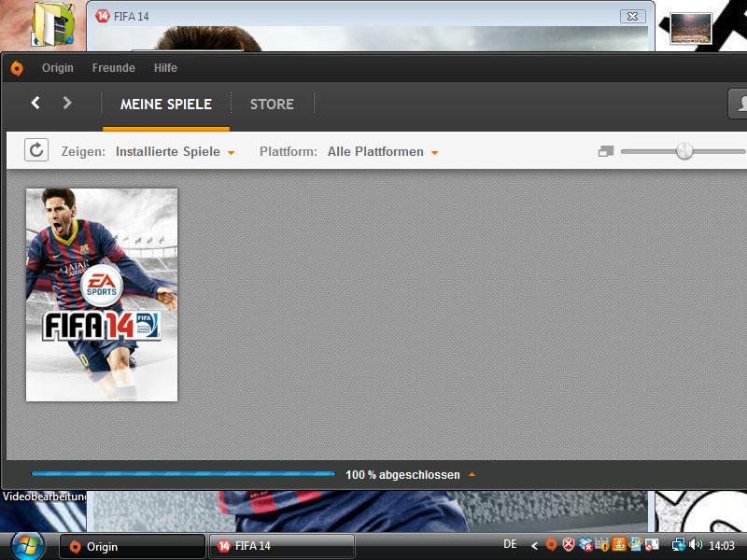Expand the Installierte Spiele filter dropdown
This screenshot has width=747, height=560.
click(x=175, y=152)
